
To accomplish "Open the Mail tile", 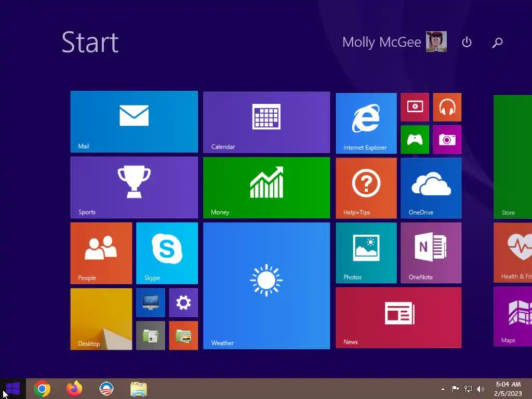I will point(134,122).
